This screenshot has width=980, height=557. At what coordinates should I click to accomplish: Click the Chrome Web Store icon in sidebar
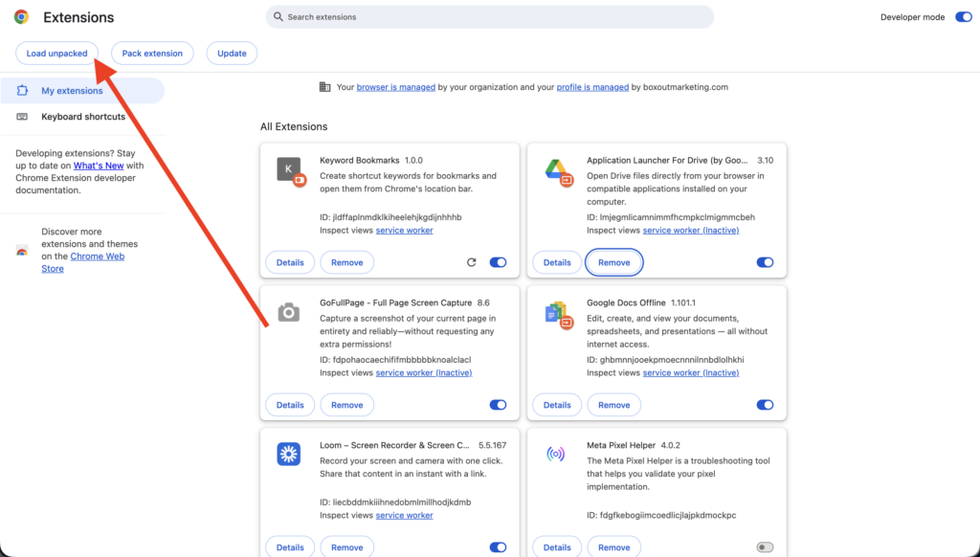tap(22, 251)
